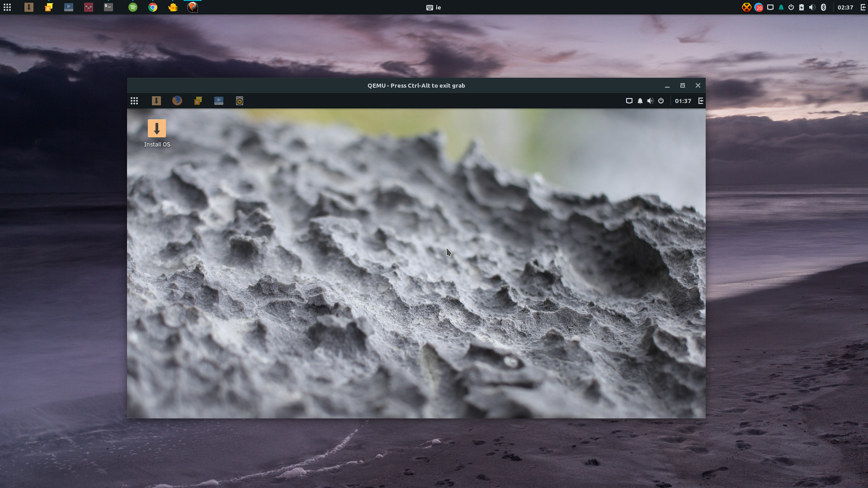Open the yellow teapot app in host panel
Image resolution: width=868 pixels, height=488 pixels.
[173, 7]
